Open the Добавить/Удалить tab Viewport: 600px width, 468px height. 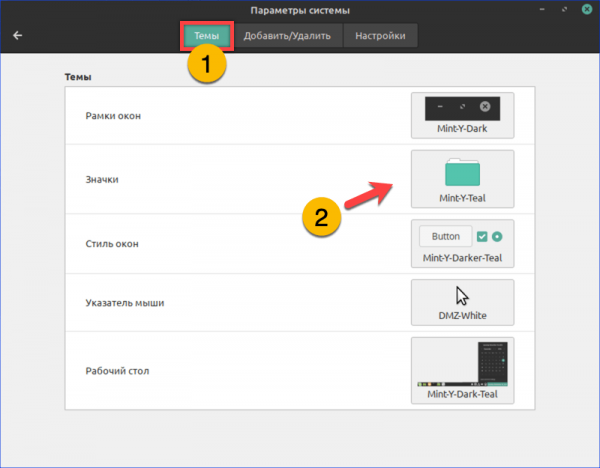pos(287,36)
